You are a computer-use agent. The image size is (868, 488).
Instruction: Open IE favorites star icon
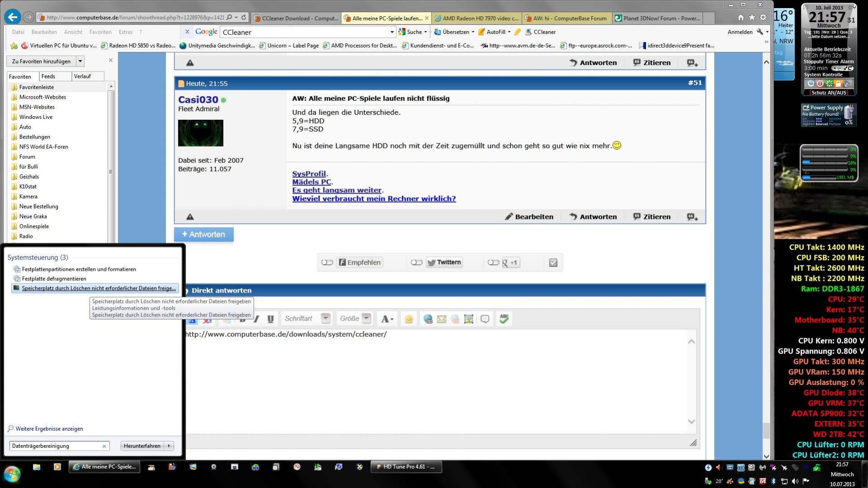[752, 18]
